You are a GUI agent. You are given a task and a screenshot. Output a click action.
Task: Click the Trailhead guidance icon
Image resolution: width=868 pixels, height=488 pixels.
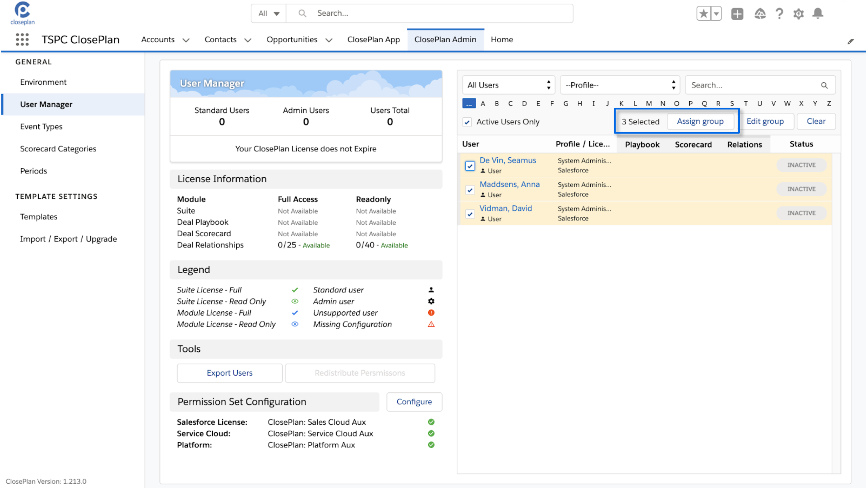760,13
